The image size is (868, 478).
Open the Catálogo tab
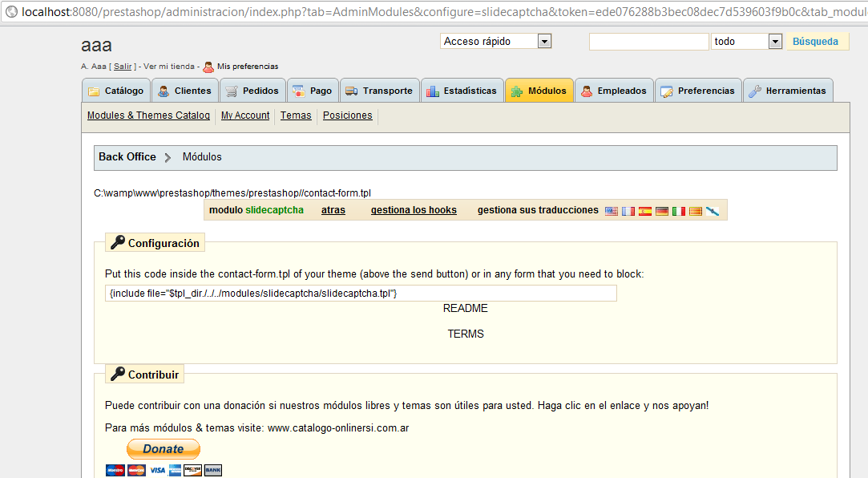pyautogui.click(x=116, y=91)
